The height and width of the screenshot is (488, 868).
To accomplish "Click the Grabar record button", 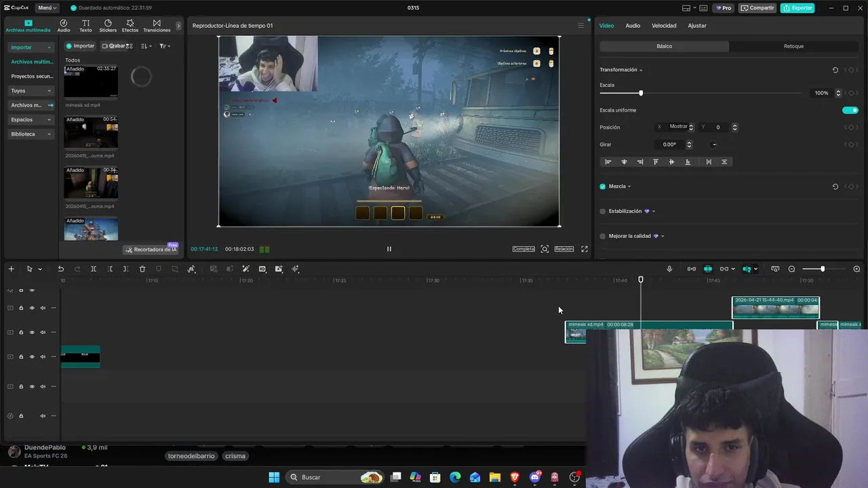I will pos(115,46).
